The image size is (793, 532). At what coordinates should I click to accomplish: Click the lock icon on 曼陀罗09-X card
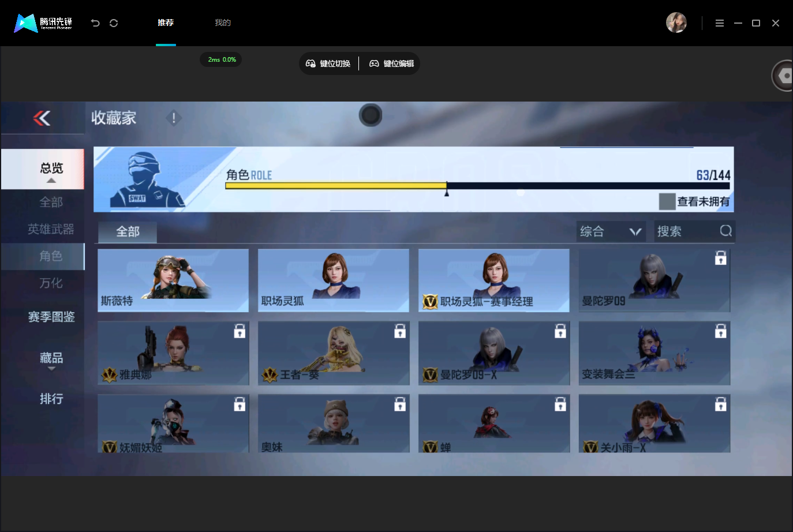click(560, 331)
